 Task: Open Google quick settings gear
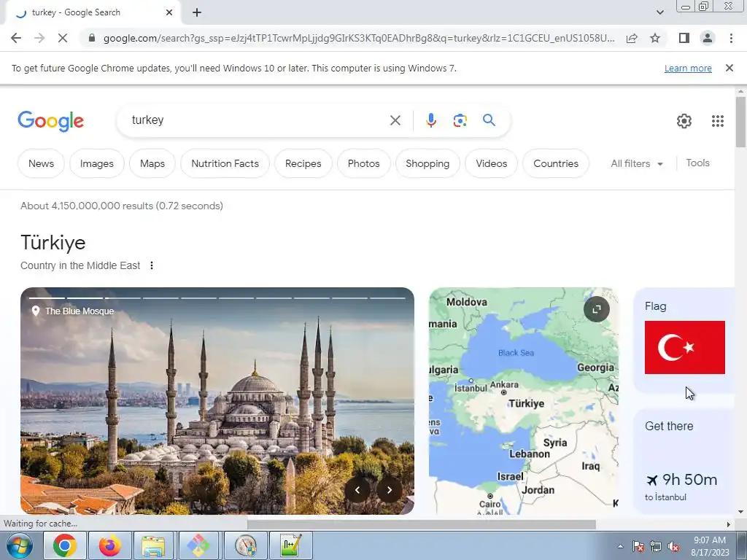pos(684,121)
